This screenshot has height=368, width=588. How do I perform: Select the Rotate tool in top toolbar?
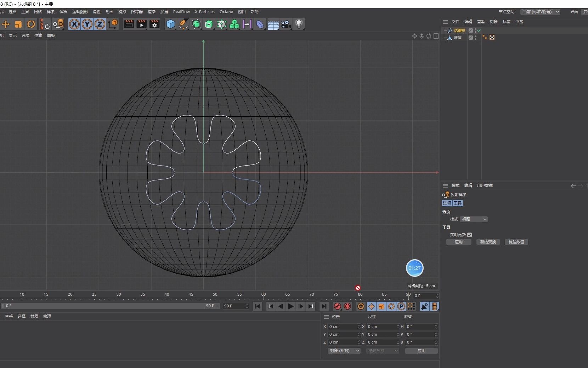point(31,24)
